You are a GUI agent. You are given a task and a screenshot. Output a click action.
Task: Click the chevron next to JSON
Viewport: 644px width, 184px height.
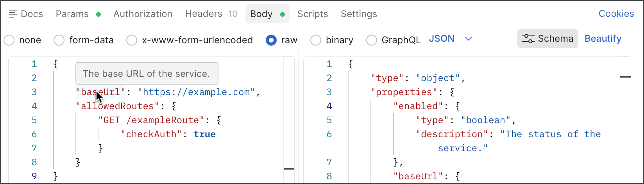pyautogui.click(x=469, y=39)
